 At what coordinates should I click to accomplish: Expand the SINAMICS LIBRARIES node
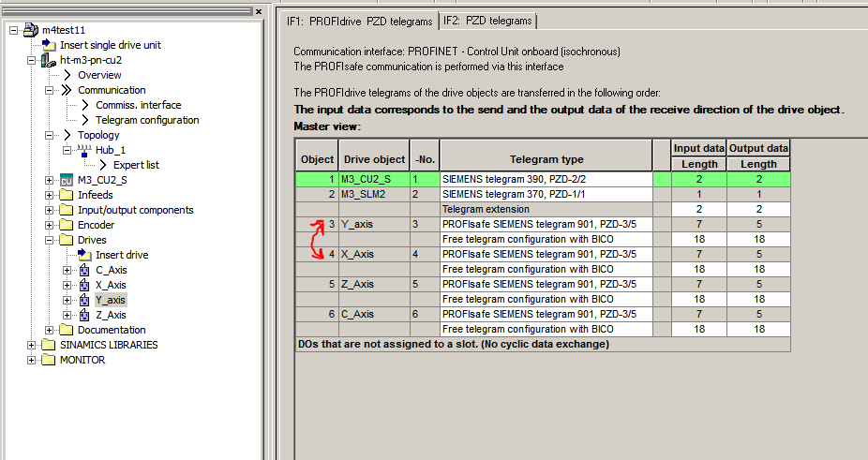click(x=32, y=345)
